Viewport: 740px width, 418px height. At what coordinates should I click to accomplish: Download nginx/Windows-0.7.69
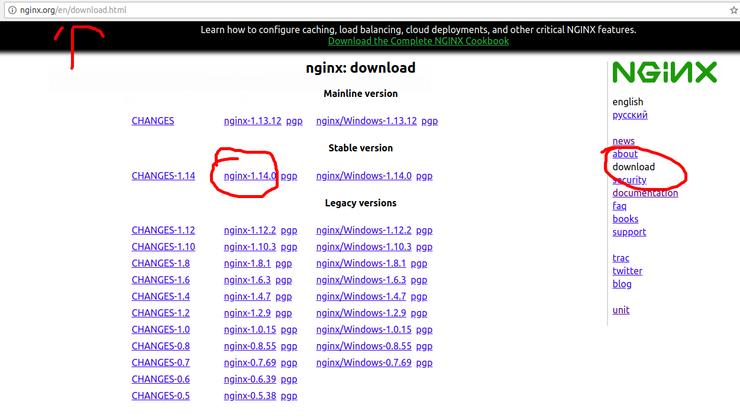[x=364, y=362]
